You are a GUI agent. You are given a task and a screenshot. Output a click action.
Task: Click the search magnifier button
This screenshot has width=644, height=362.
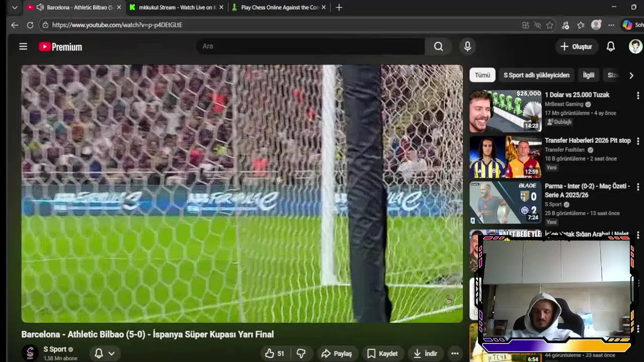point(438,46)
